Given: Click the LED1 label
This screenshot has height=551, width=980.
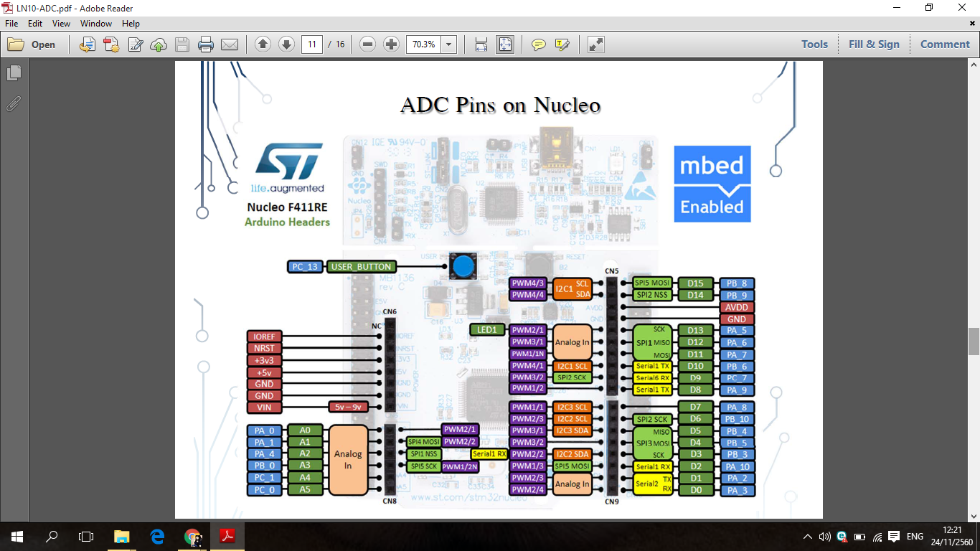Looking at the screenshot, I should (488, 330).
